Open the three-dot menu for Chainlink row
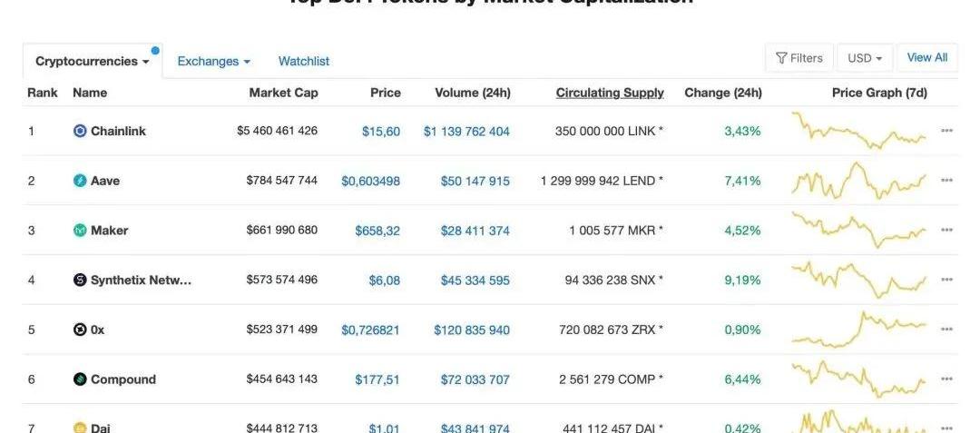The height and width of the screenshot is (433, 980). (946, 131)
